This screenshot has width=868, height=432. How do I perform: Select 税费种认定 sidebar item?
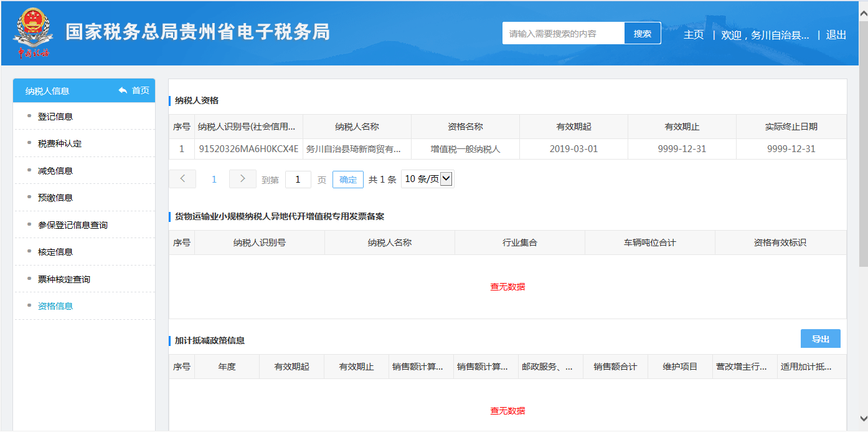click(x=60, y=143)
